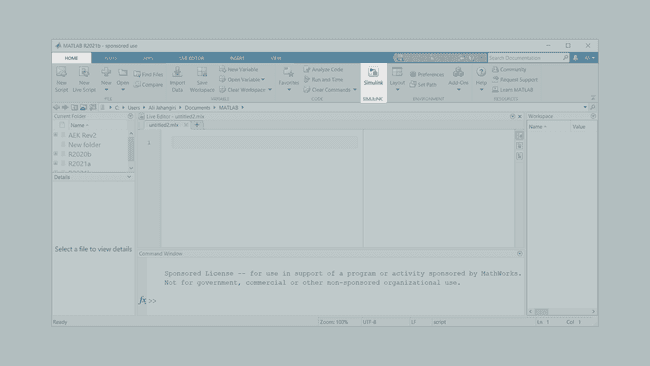Viewport: 650px width, 366px height.
Task: Collapse the Details panel chevron
Action: (x=129, y=177)
